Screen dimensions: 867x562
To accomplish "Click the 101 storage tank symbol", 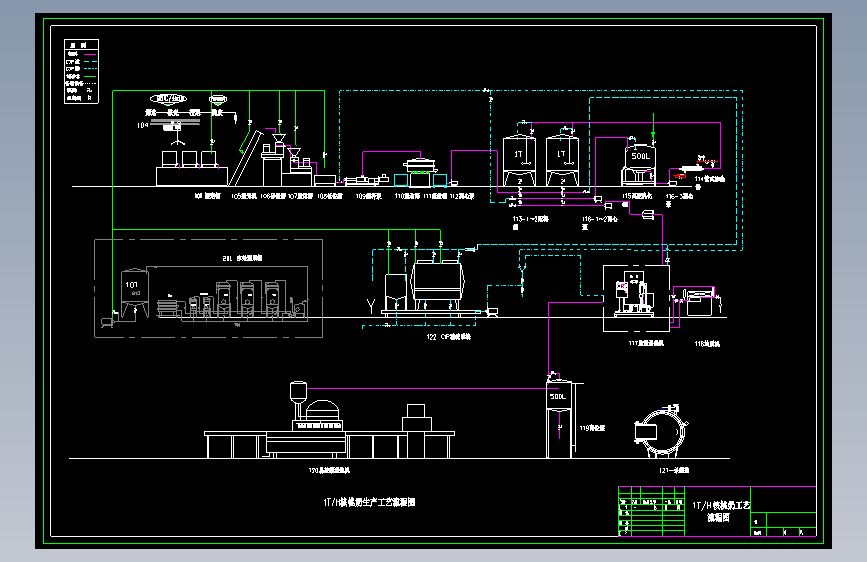I will (x=134, y=293).
